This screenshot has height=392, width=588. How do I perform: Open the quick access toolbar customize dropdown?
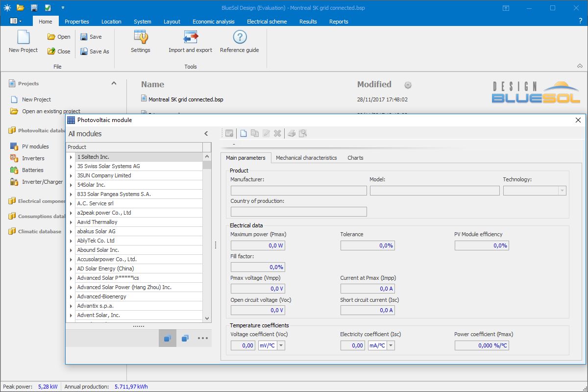[x=63, y=8]
